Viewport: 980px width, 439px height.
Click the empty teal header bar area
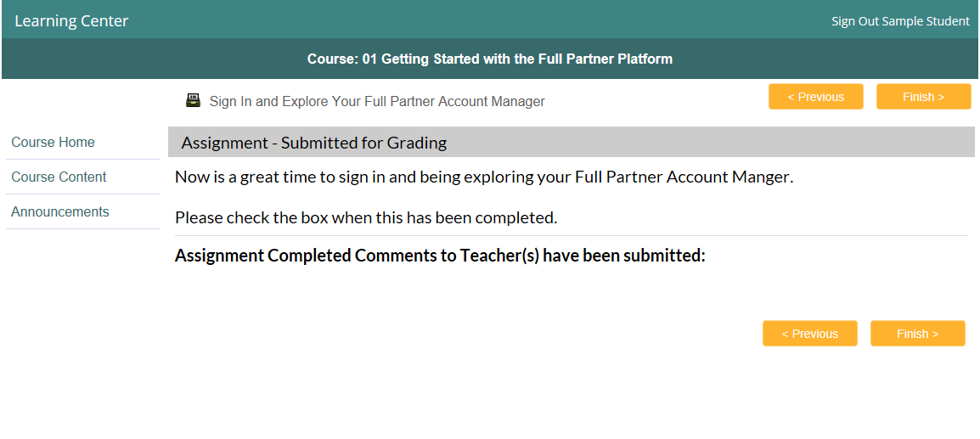click(x=480, y=20)
